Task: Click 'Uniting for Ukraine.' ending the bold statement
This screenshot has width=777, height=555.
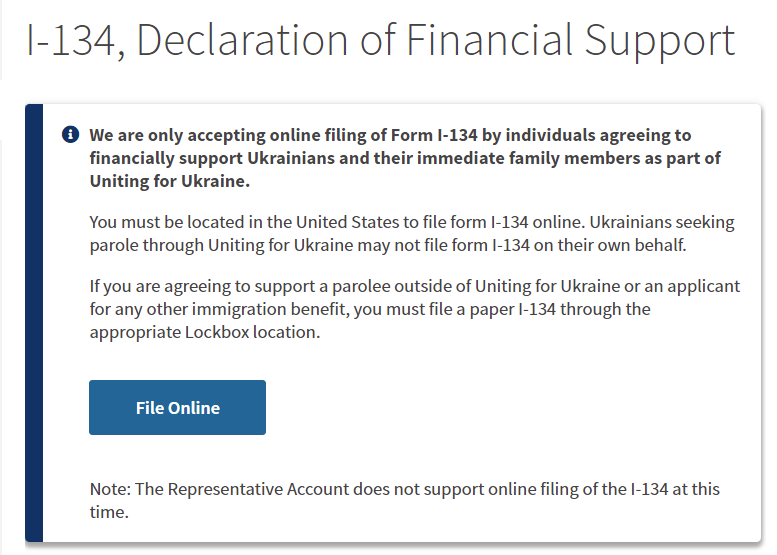Action: [169, 182]
